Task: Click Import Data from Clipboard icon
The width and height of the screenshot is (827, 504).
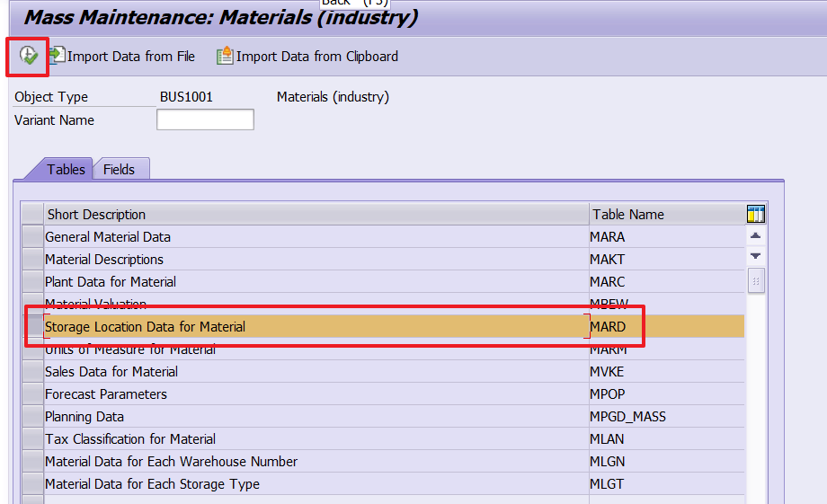Action: point(224,56)
